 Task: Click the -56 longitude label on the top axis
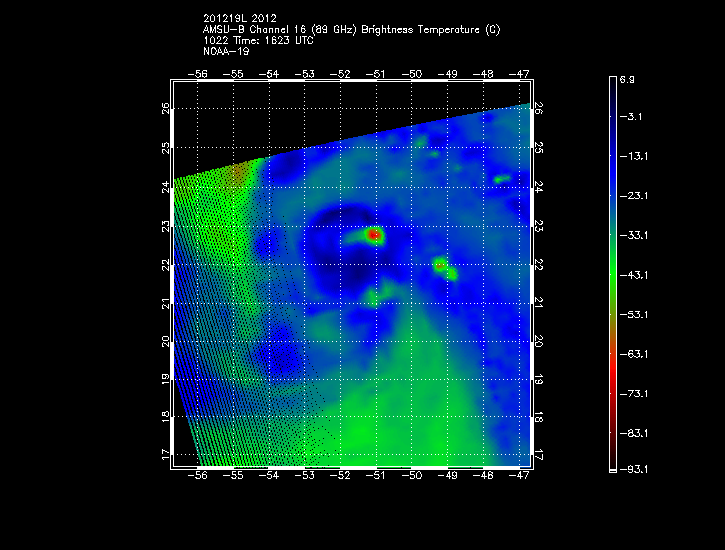pyautogui.click(x=200, y=74)
